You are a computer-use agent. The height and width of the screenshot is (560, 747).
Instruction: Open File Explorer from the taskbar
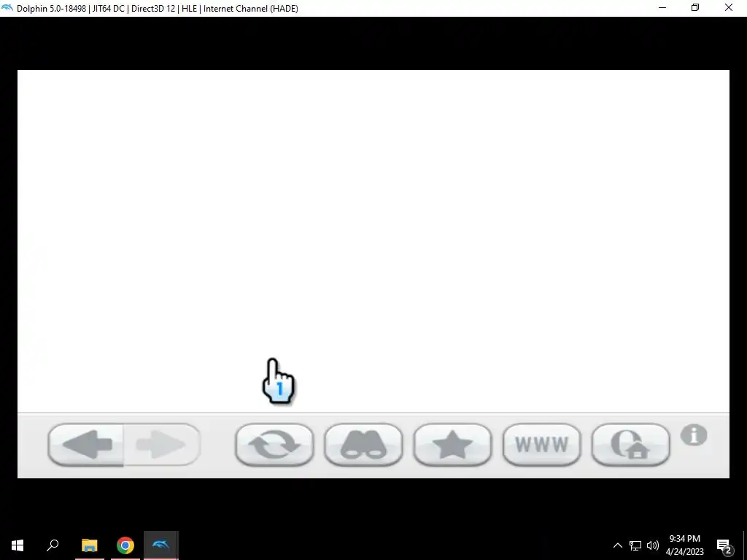click(x=89, y=545)
